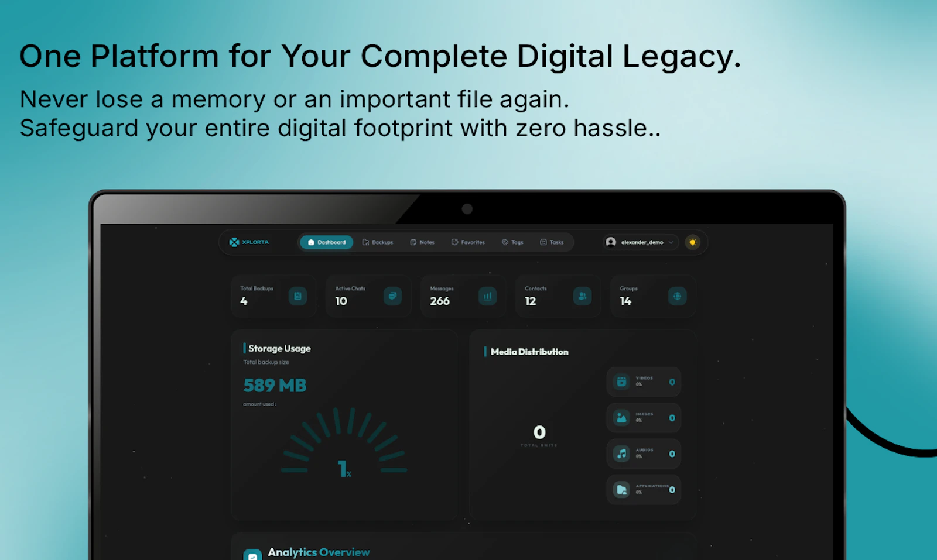Select the Applications media row
Screen dimensions: 937x560
[x=644, y=489]
